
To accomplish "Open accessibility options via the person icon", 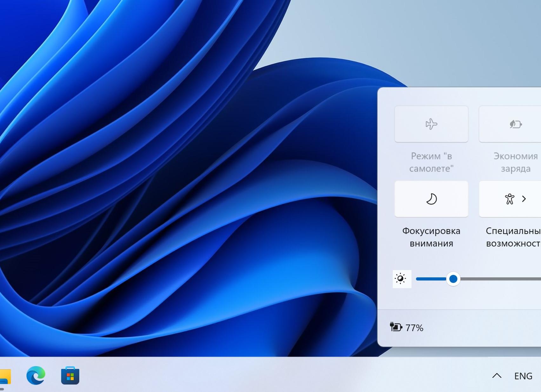I will point(509,199).
